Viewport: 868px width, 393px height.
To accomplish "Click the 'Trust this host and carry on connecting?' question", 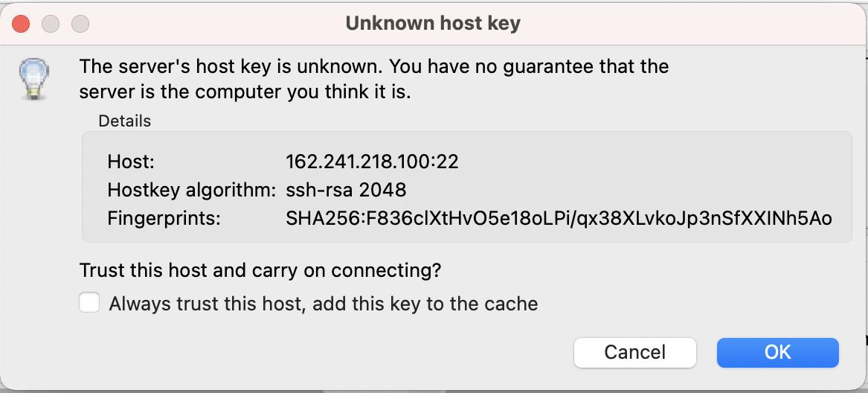I will [260, 270].
